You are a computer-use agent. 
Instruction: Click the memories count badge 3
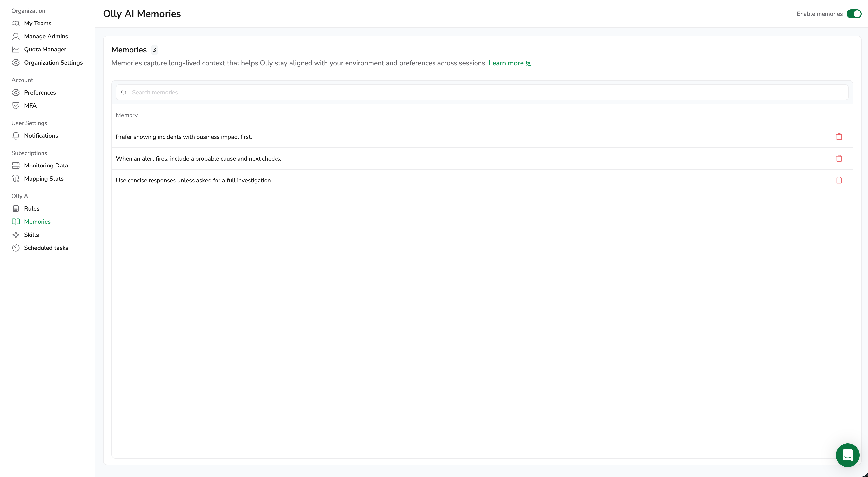154,50
